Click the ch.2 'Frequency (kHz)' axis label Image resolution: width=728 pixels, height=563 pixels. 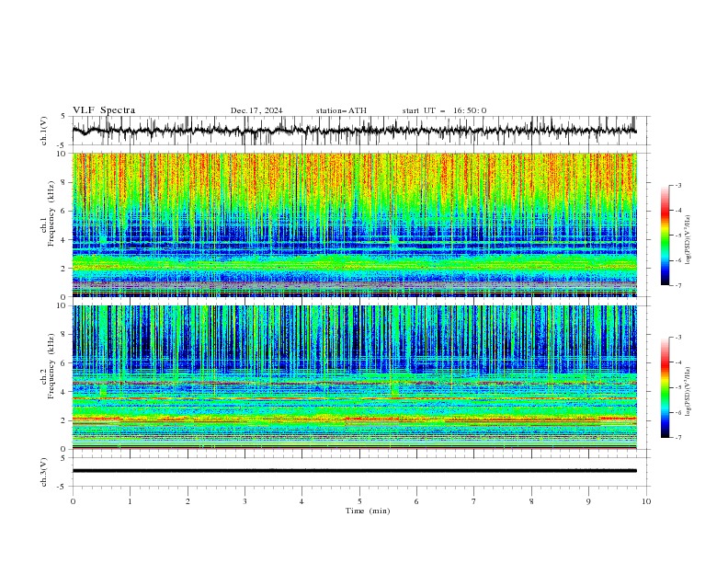51,365
